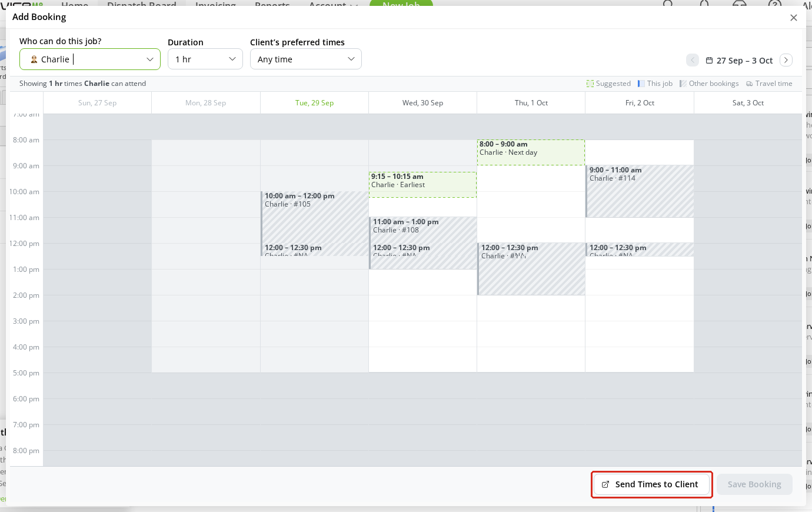Open the 'Who can do this job' dropdown

(x=90, y=59)
